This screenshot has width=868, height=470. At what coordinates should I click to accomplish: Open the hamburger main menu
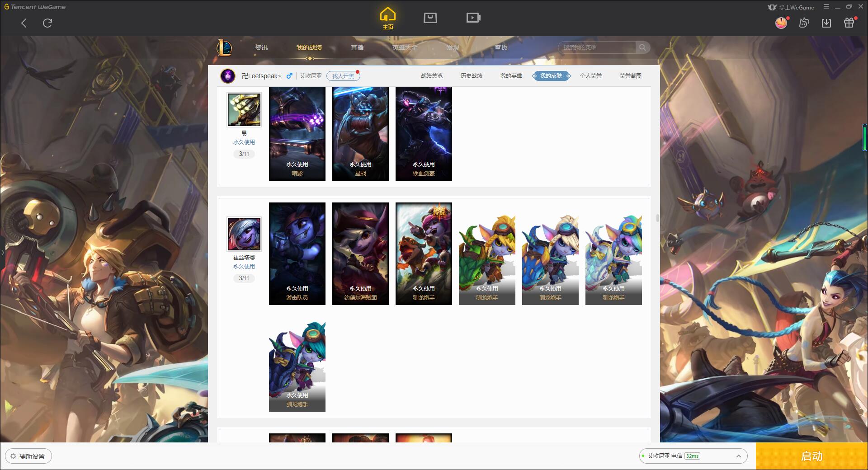(x=826, y=7)
